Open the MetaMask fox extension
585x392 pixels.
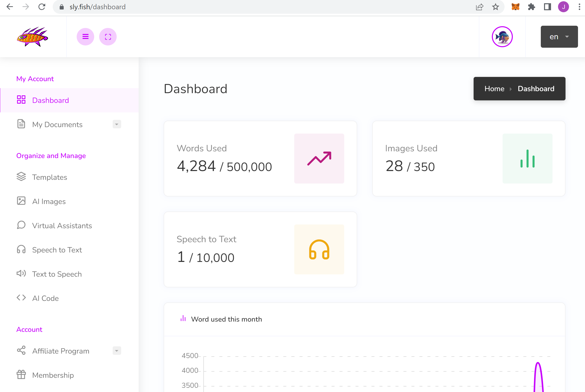[515, 7]
